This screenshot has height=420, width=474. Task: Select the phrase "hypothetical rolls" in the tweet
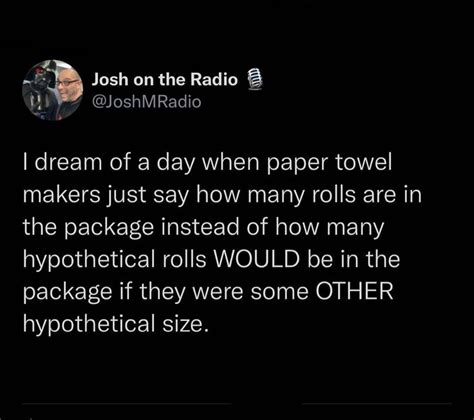click(115, 260)
